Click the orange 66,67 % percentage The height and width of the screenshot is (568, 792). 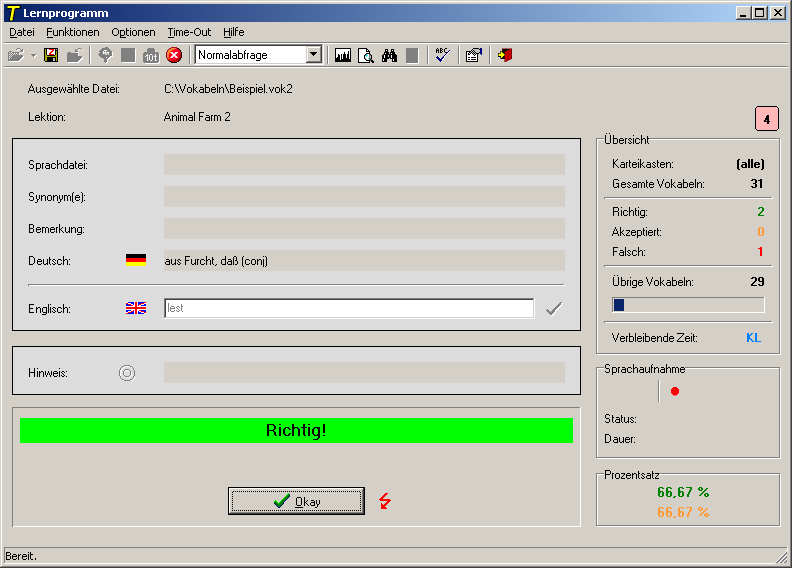683,512
